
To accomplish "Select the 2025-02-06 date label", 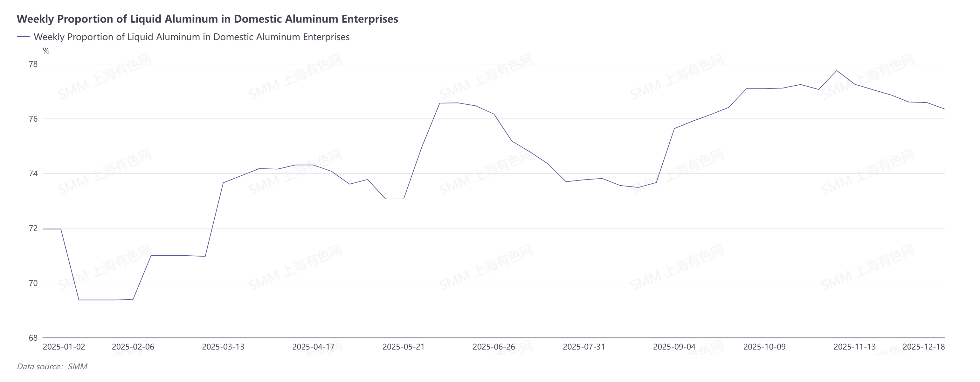I will 133,347.
